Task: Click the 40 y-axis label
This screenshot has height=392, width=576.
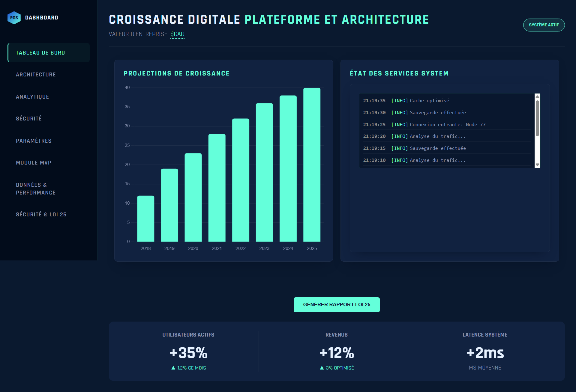Action: [127, 88]
